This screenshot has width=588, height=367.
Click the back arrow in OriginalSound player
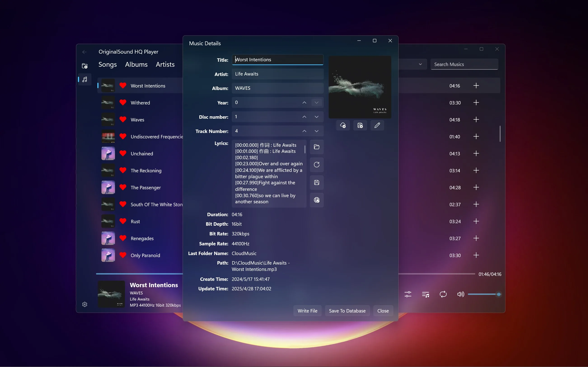point(84,52)
